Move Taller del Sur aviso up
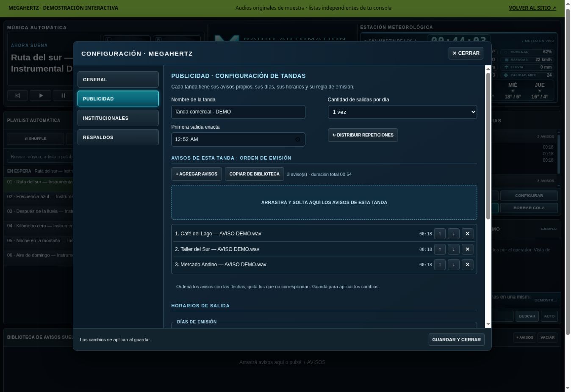 click(x=440, y=249)
